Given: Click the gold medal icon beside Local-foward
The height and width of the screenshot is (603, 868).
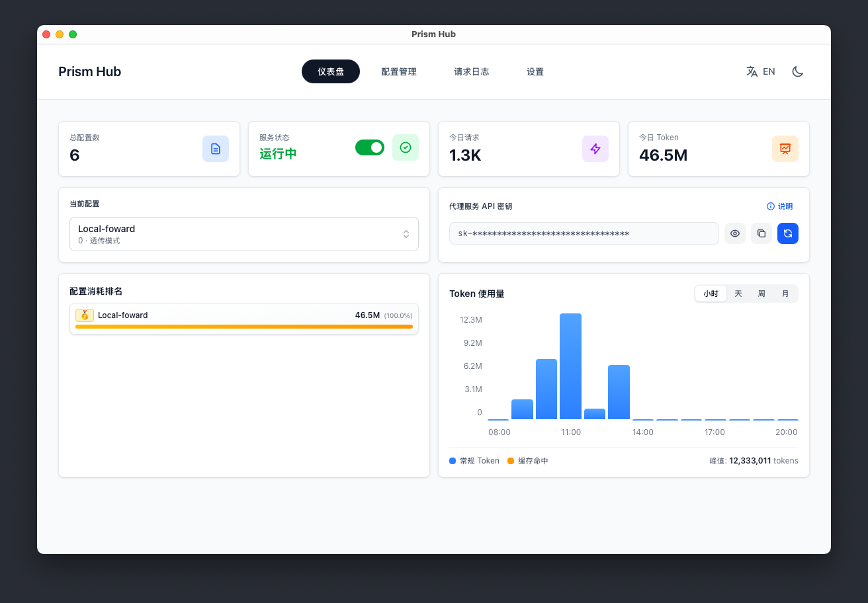Looking at the screenshot, I should click(85, 315).
